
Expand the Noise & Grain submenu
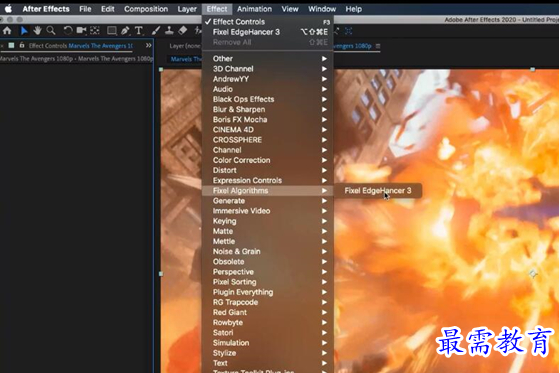268,252
